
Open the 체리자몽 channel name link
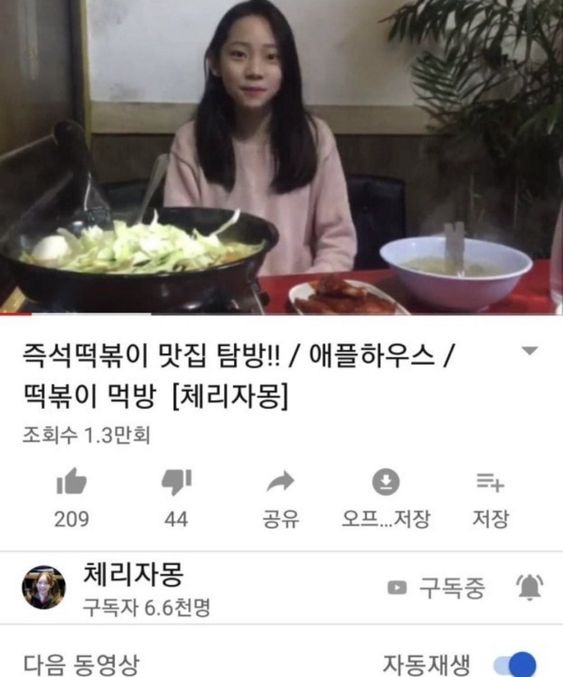coord(133,574)
